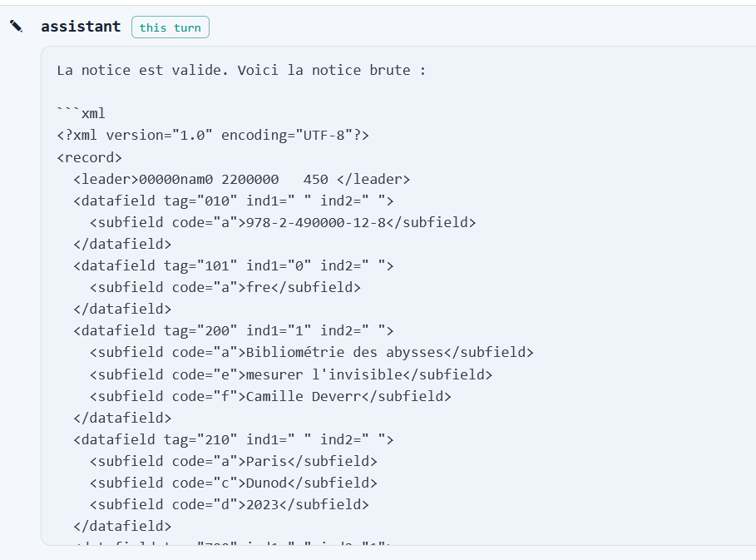Click the '2023' date subfield
The height and width of the screenshot is (560, 756).
click(x=229, y=504)
